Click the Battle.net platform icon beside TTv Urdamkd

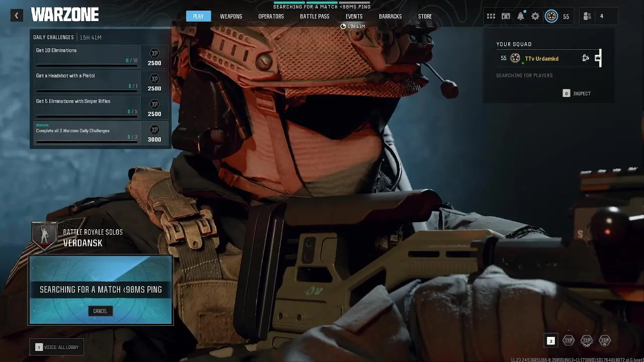tap(586, 58)
